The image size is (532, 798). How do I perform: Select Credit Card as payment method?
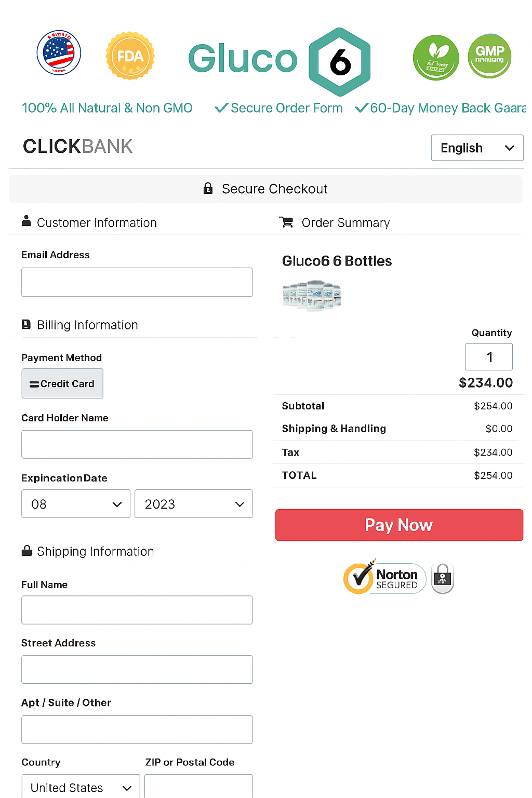point(62,383)
